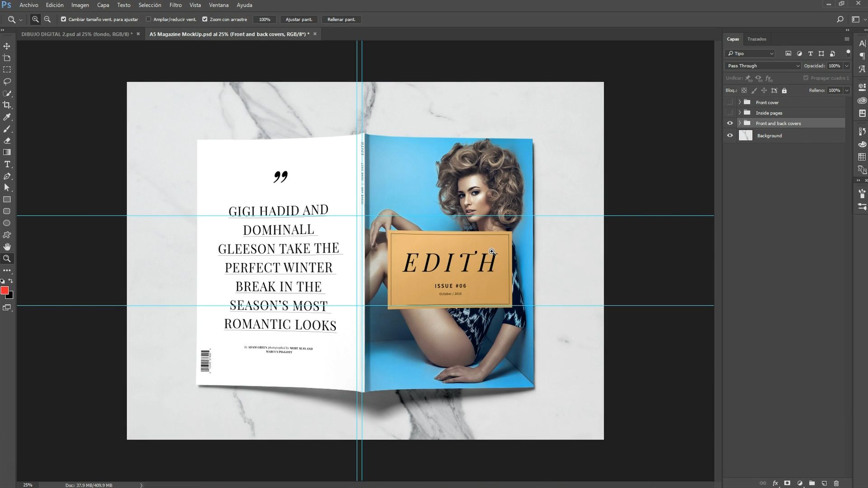The image size is (868, 488).
Task: Expand the Front cover group
Action: coord(740,102)
